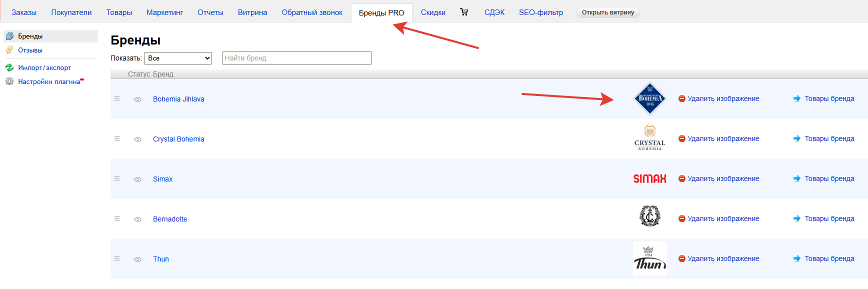This screenshot has height=289, width=868.
Task: Open the Crystal Bohemia brand link
Action: click(x=178, y=139)
